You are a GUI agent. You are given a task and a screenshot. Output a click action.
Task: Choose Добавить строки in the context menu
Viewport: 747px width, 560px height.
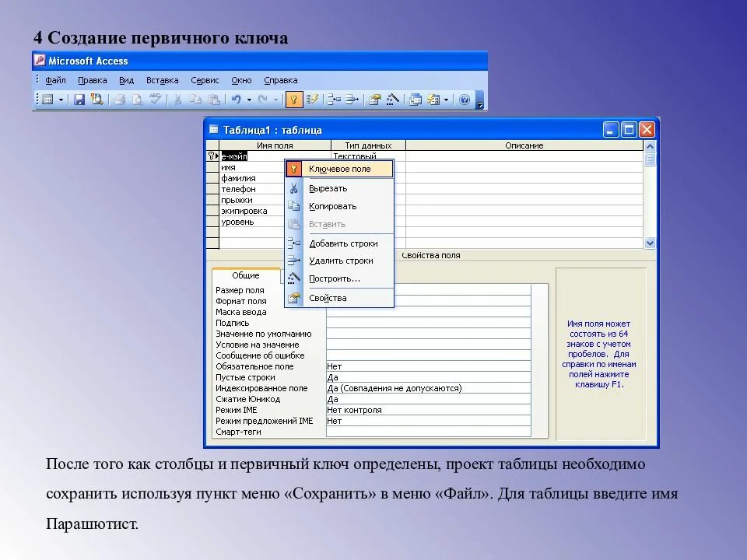point(339,243)
